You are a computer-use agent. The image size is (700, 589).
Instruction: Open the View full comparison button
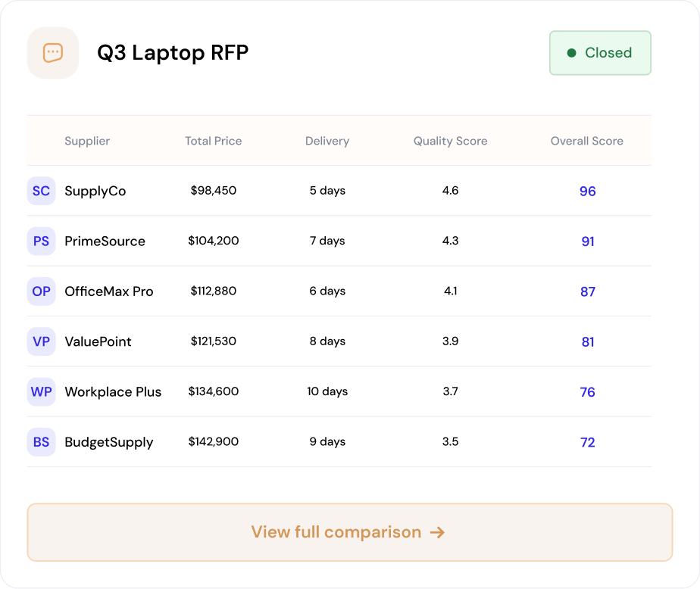click(x=350, y=532)
